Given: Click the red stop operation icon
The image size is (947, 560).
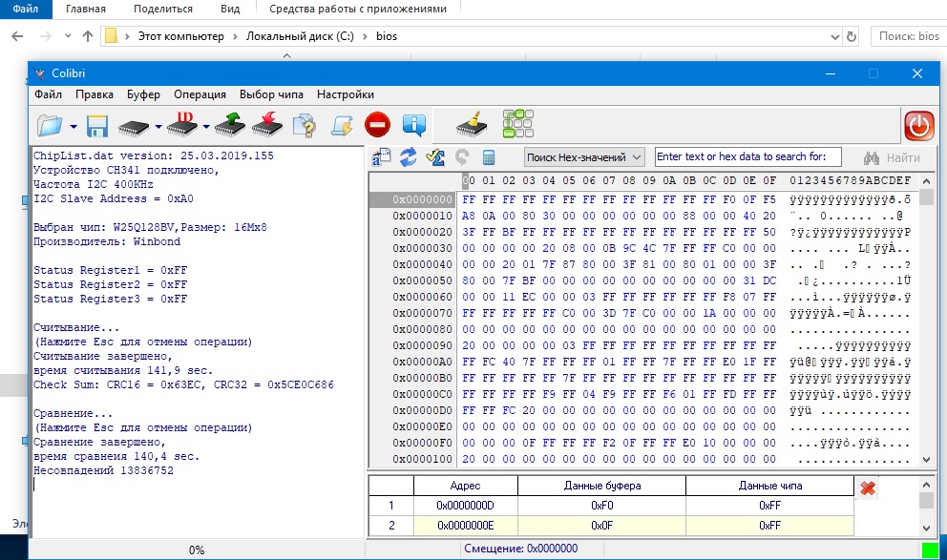Looking at the screenshot, I should click(377, 125).
